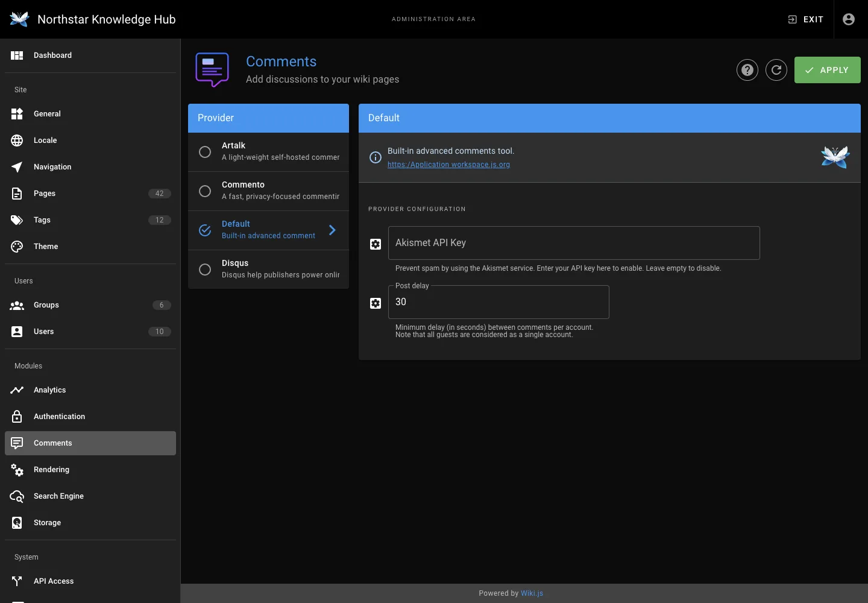868x603 pixels.
Task: Click the chevron on Default provider row
Action: click(332, 230)
